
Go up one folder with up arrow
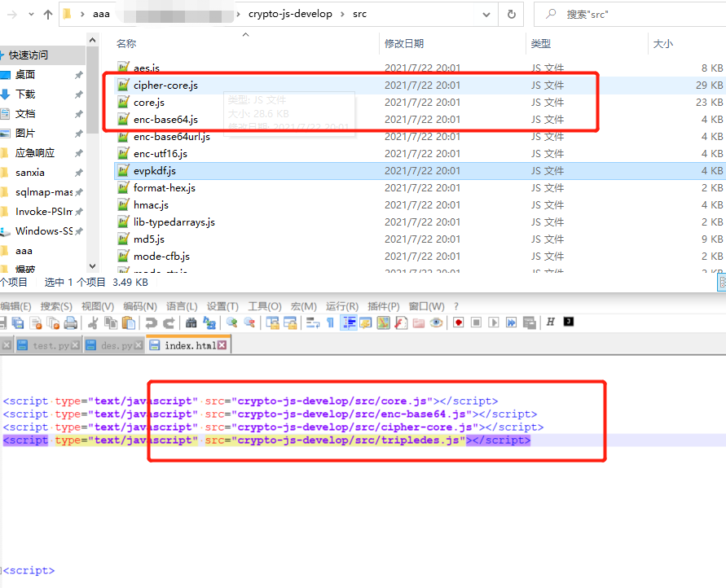click(x=47, y=14)
